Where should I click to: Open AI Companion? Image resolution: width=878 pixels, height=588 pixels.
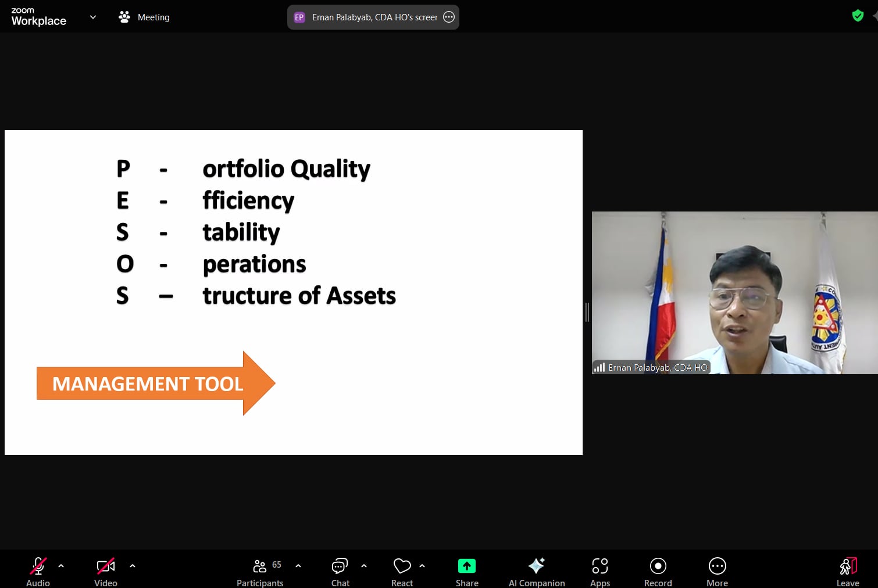click(x=537, y=572)
